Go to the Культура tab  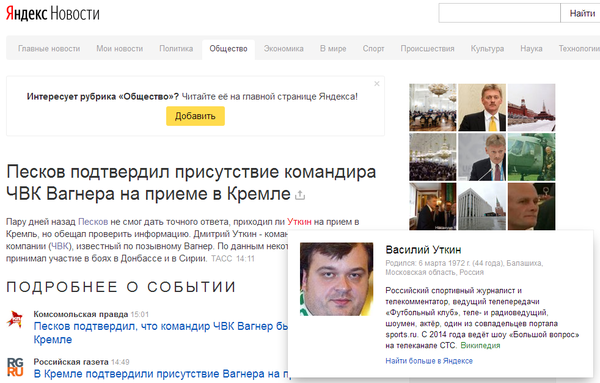[487, 49]
